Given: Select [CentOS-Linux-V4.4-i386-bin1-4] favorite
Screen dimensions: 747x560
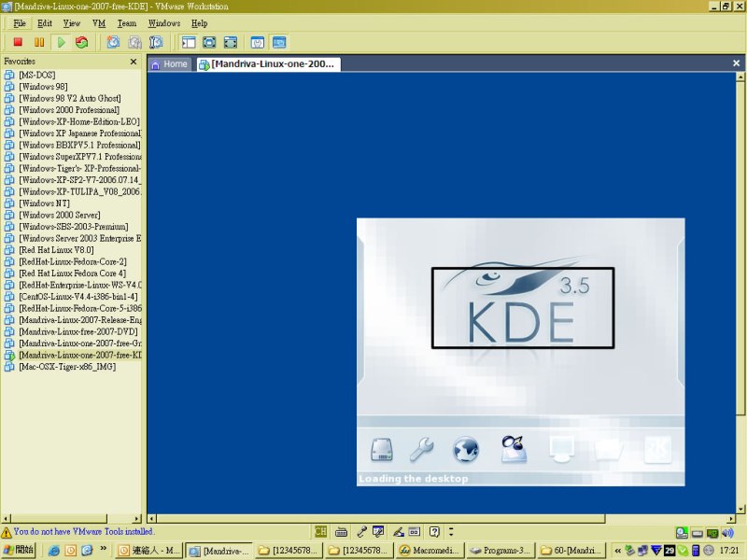Looking at the screenshot, I should (x=78, y=297).
